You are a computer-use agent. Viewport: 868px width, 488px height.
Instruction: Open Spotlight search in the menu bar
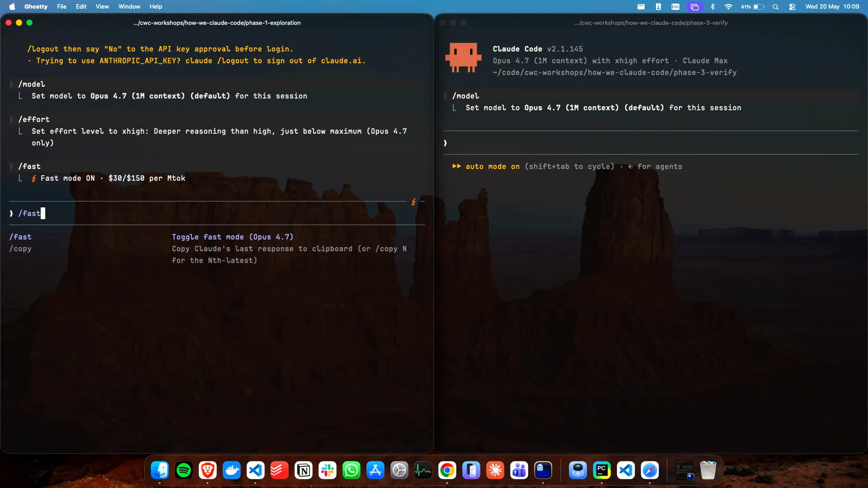pyautogui.click(x=775, y=6)
